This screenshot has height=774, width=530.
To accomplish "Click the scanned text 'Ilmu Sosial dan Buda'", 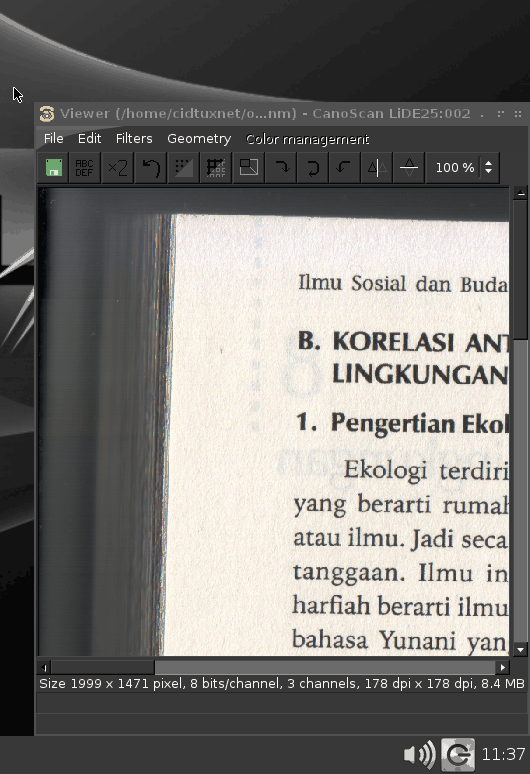I will click(x=403, y=283).
